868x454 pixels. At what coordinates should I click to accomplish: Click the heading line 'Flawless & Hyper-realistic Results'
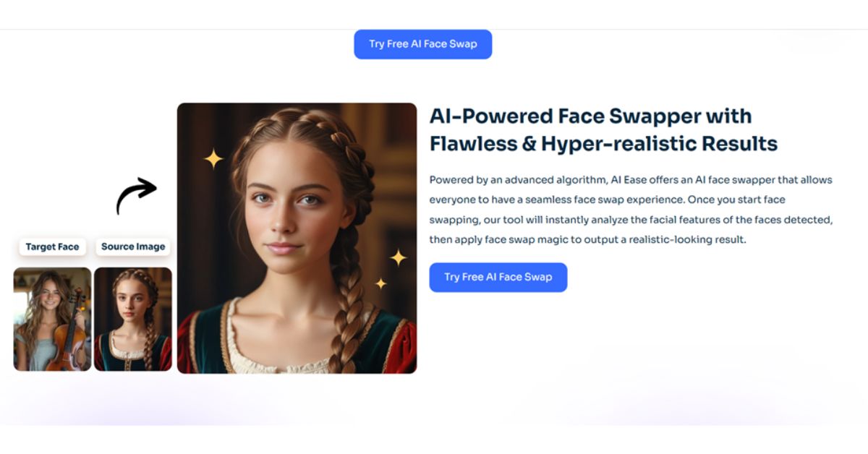[603, 143]
